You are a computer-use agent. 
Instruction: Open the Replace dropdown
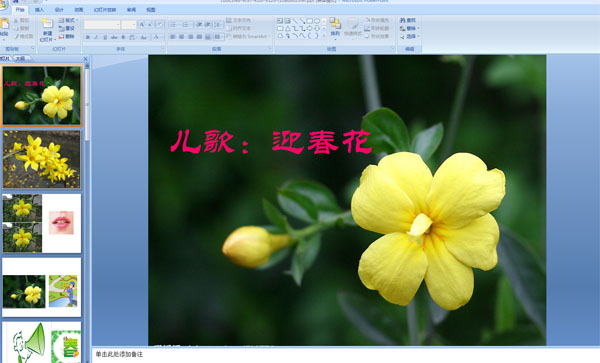418,28
